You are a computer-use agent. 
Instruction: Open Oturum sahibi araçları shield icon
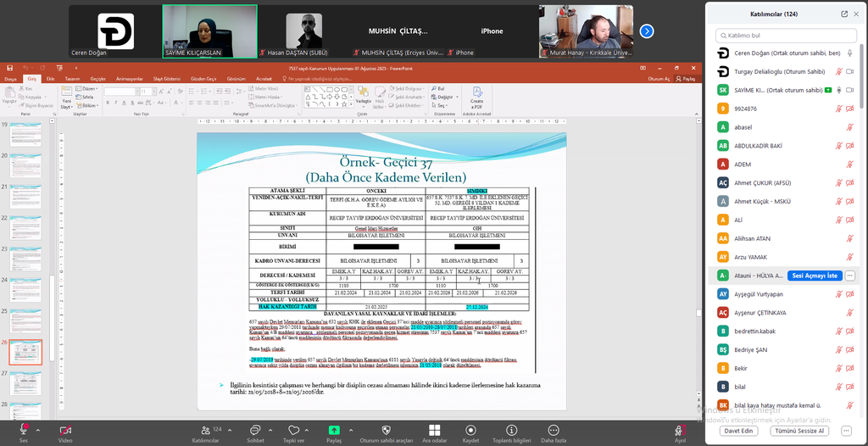point(387,430)
